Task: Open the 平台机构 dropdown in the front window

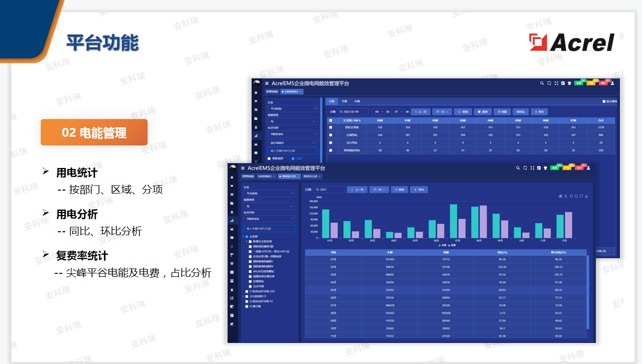Action: 269,194
